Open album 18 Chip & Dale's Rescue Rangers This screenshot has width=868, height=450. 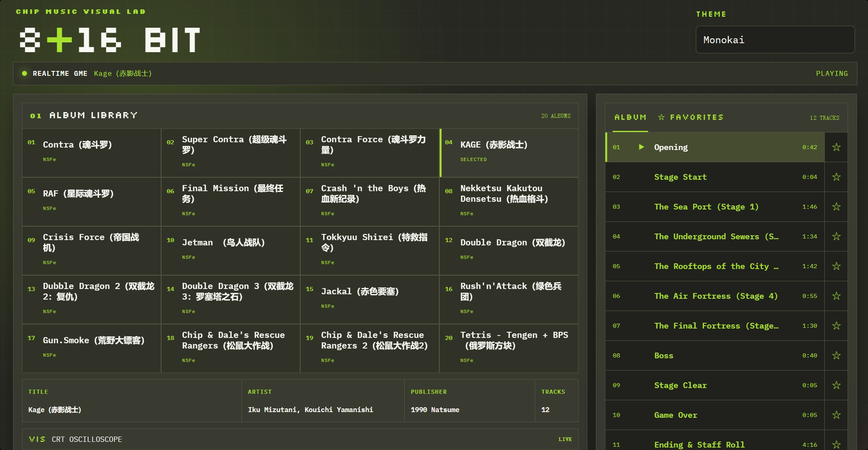tap(231, 349)
